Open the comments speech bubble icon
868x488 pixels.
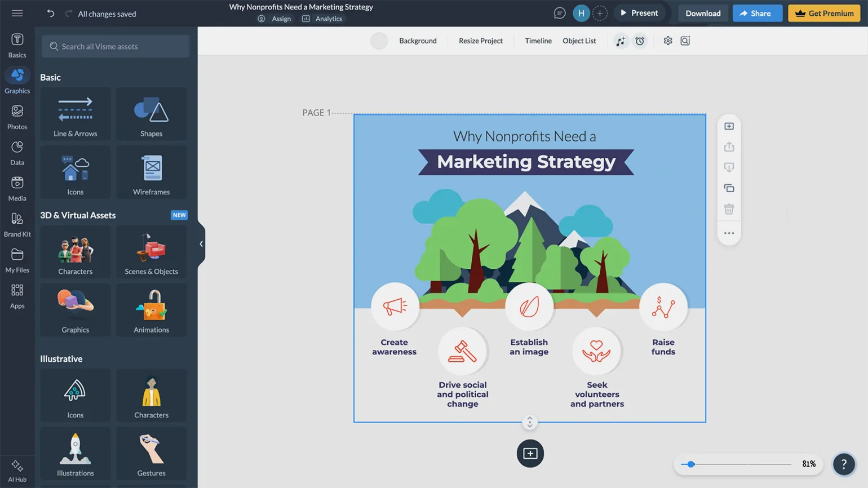(x=559, y=13)
